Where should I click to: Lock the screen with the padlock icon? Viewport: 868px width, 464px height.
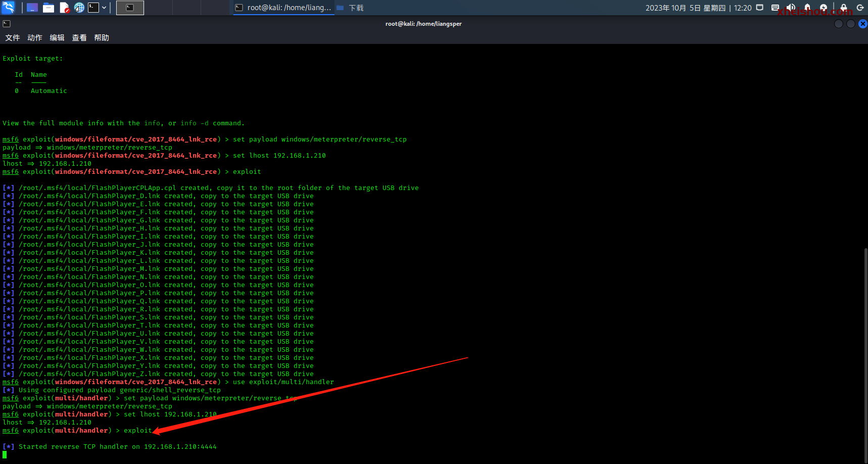843,8
